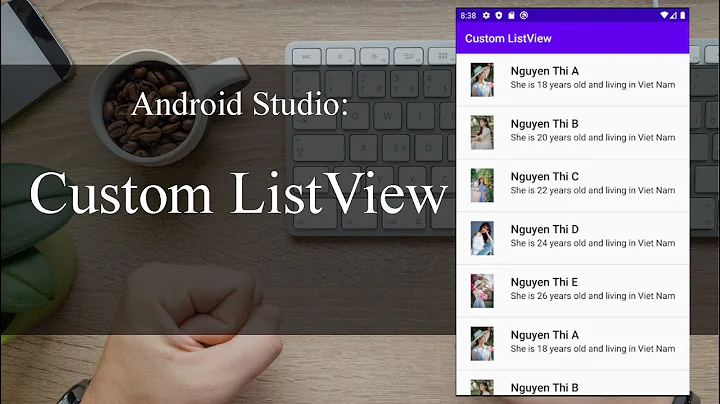Select Nguyen Thi E name
The width and height of the screenshot is (720, 404).
(x=544, y=282)
